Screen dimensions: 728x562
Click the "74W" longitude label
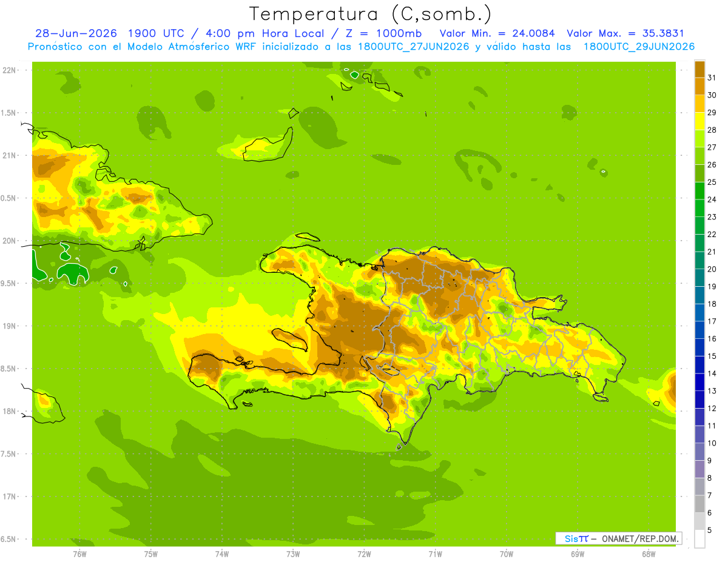(x=222, y=554)
